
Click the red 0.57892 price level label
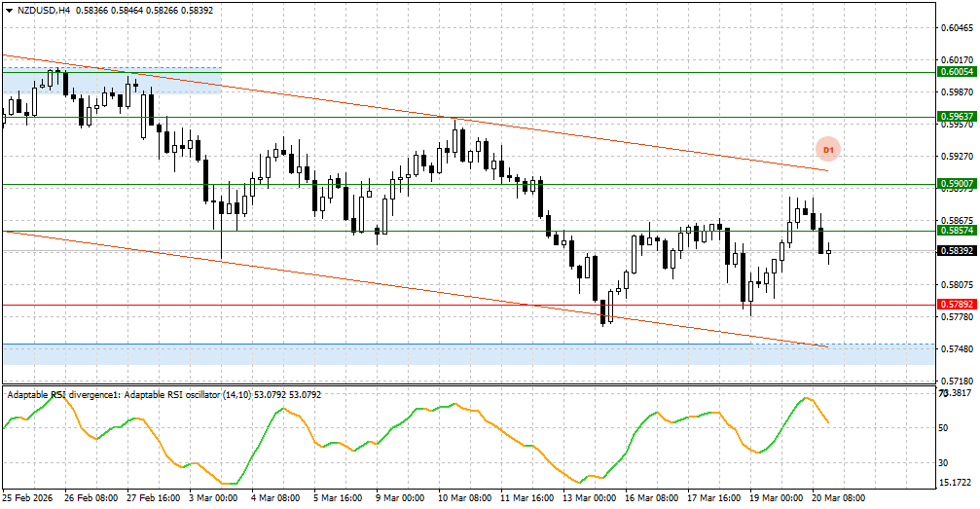957,305
